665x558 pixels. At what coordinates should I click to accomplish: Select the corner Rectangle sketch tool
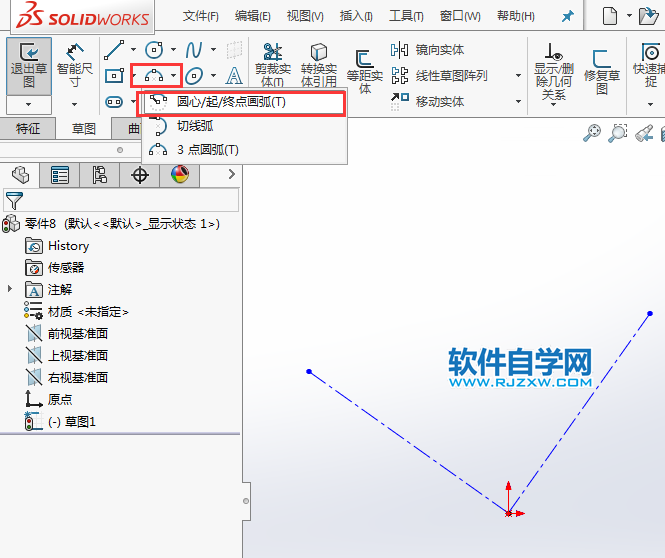[x=114, y=76]
